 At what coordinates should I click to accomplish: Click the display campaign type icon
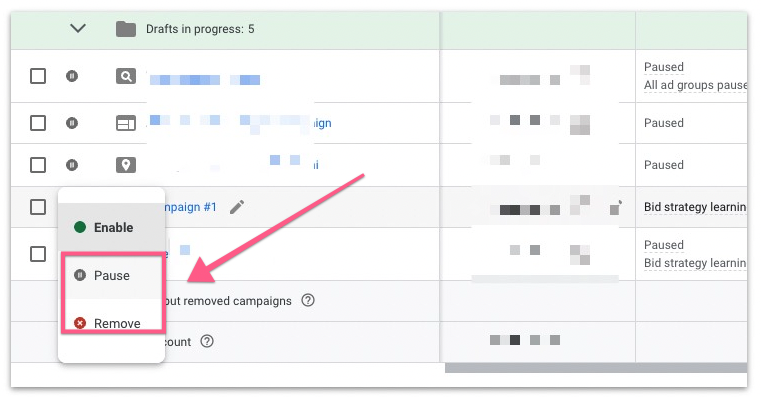pyautogui.click(x=126, y=123)
